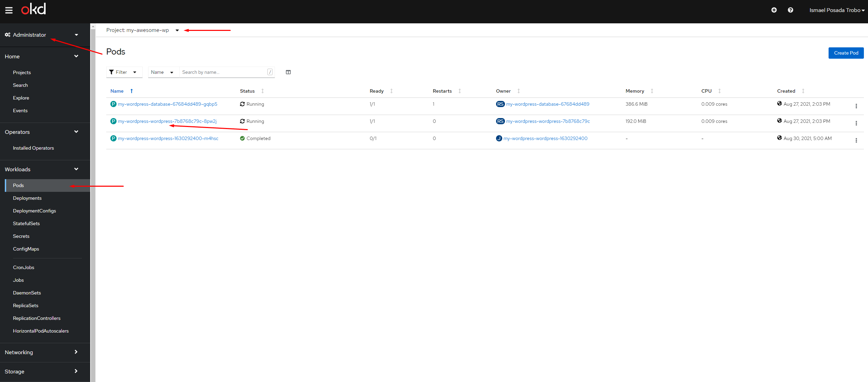This screenshot has width=868, height=382.
Task: Click the P pod icon of database pod
Action: [113, 104]
